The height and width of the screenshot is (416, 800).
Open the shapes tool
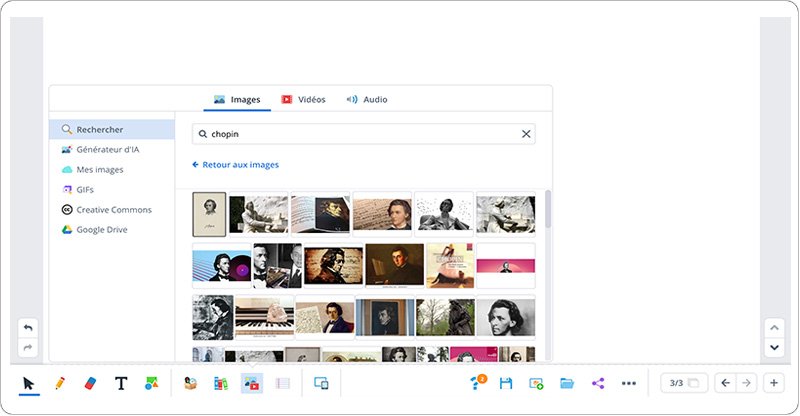pos(152,383)
